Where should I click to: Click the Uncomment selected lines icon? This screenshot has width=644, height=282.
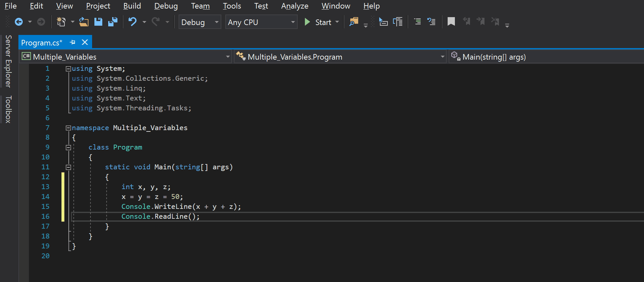pos(431,22)
